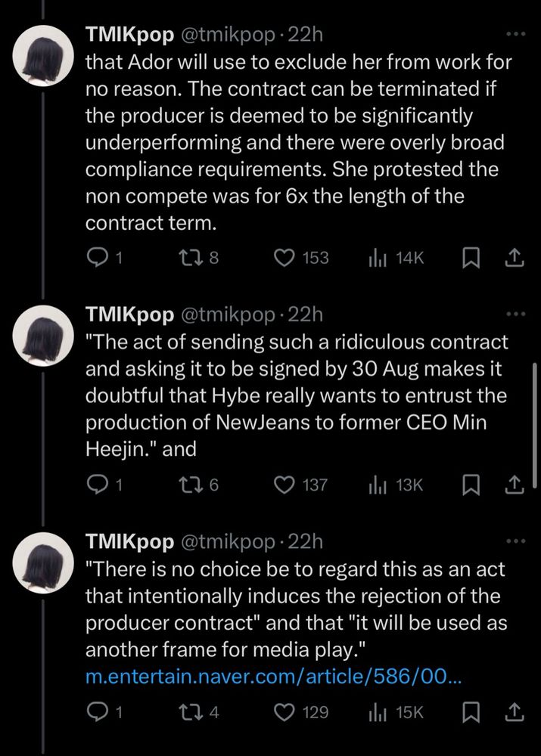Open TMIKpop profile from first tweet name
Screen dimensions: 541x756
pyautogui.click(x=128, y=35)
